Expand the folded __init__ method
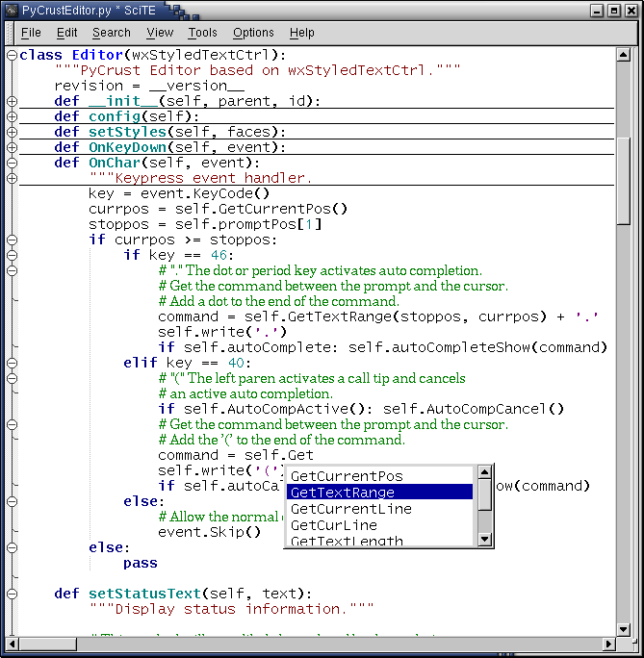Screen dimensions: 644x658 pos(12,101)
